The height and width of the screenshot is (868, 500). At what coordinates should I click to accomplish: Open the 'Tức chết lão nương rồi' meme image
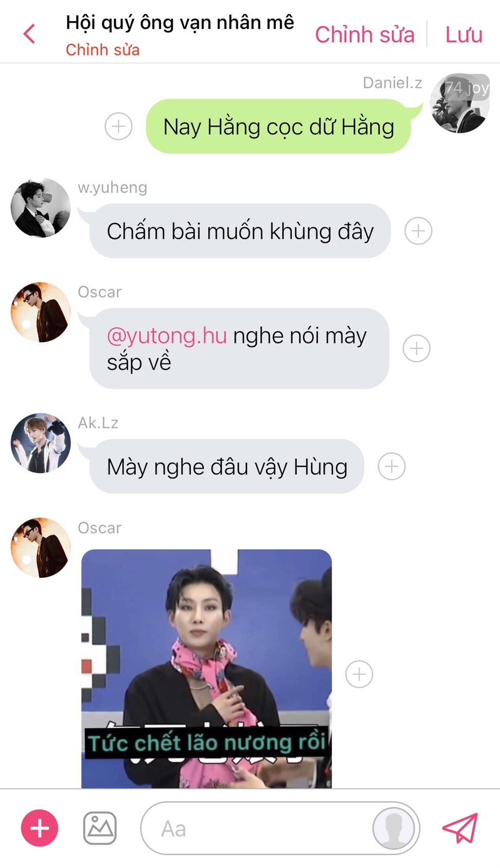pyautogui.click(x=206, y=669)
